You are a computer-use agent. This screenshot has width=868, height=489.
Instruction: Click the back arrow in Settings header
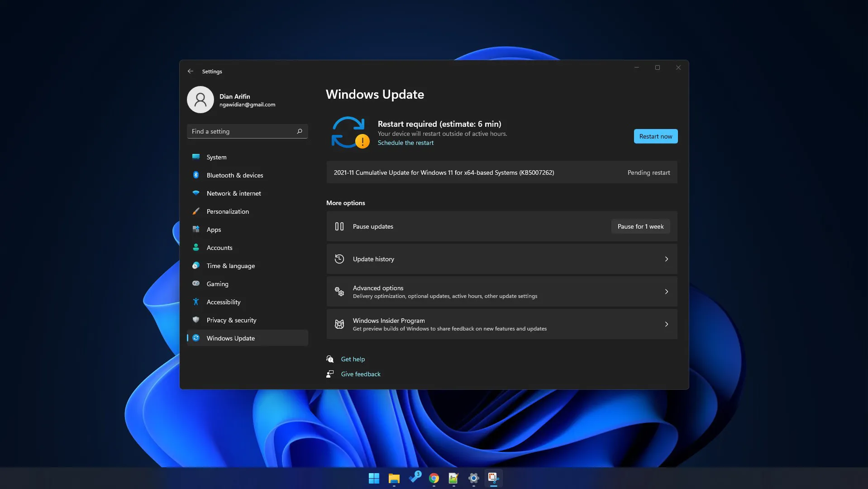click(x=191, y=71)
